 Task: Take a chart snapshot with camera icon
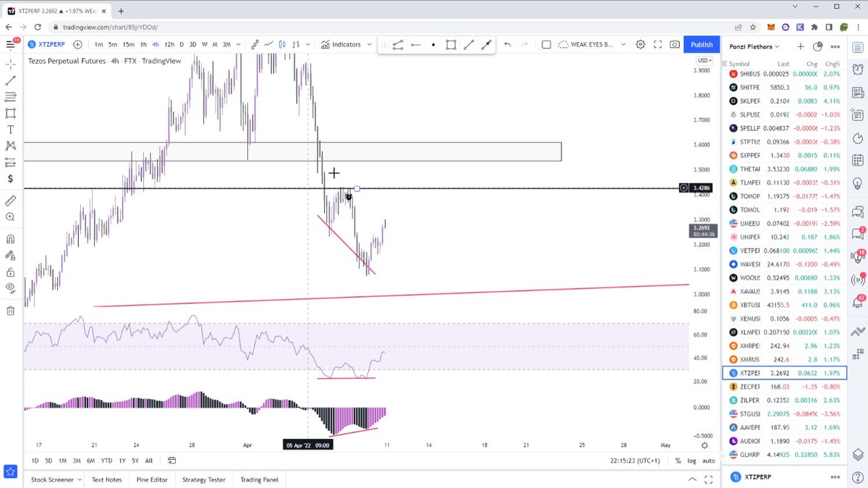[675, 44]
